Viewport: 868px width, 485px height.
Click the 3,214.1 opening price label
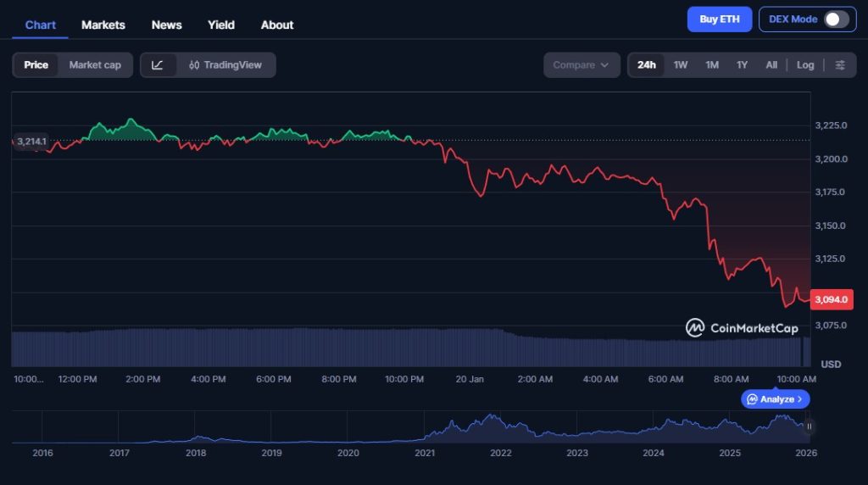(31, 142)
